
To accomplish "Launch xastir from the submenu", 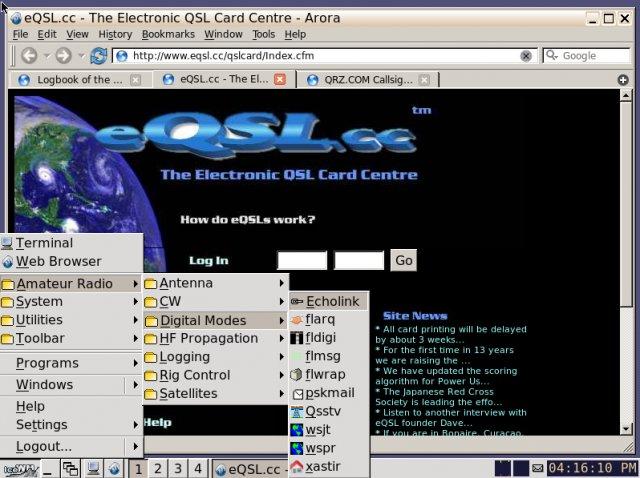I will point(322,466).
